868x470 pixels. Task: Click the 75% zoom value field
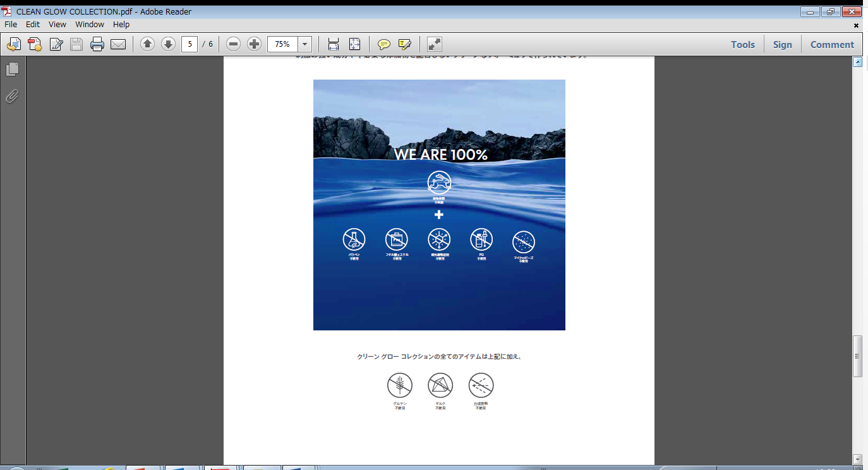tap(283, 44)
